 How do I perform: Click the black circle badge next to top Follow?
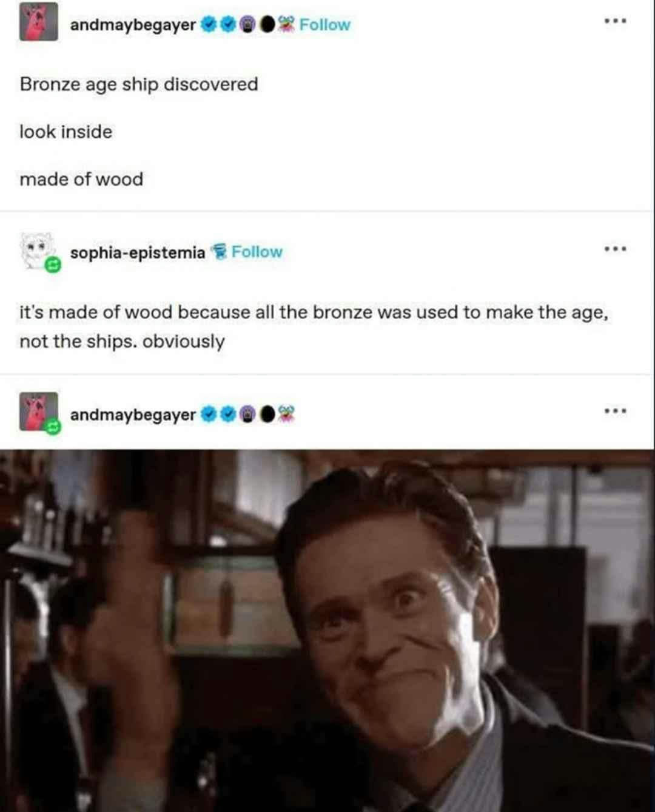click(267, 25)
